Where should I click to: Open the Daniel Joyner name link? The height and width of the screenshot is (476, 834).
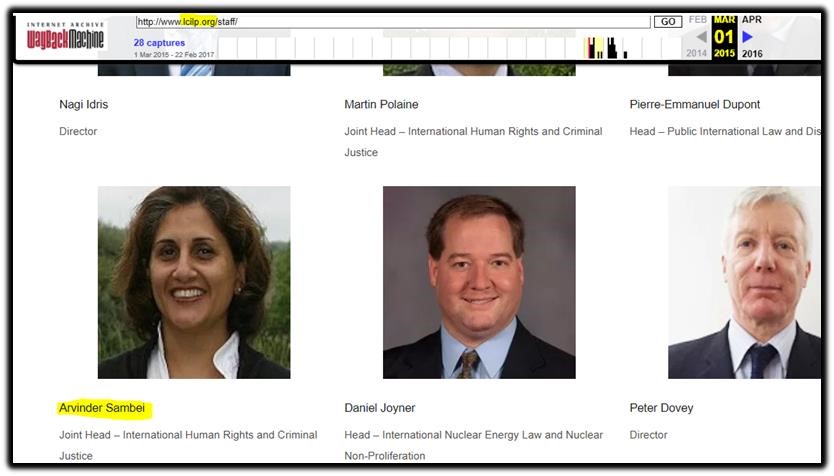click(x=380, y=408)
